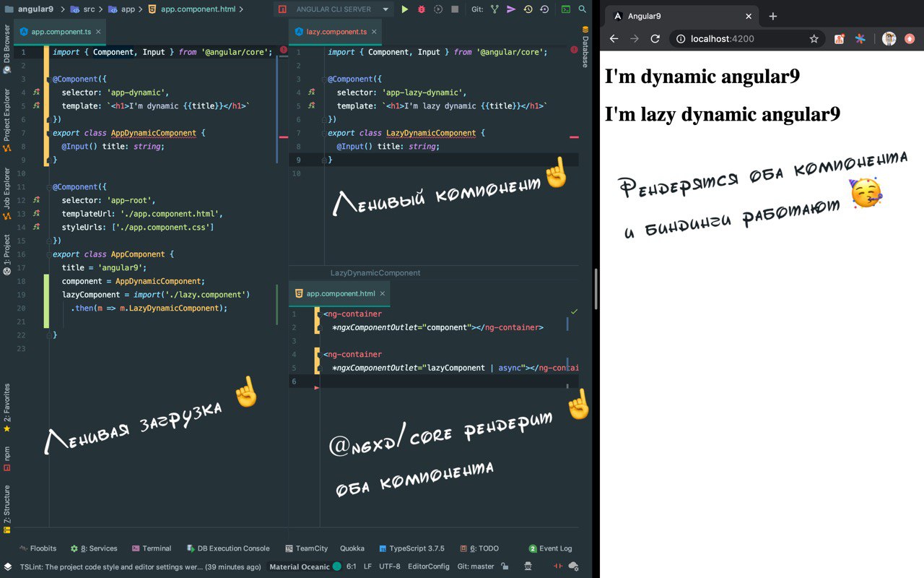Open new Chrome tab with plus
924x578 pixels.
[x=773, y=16]
